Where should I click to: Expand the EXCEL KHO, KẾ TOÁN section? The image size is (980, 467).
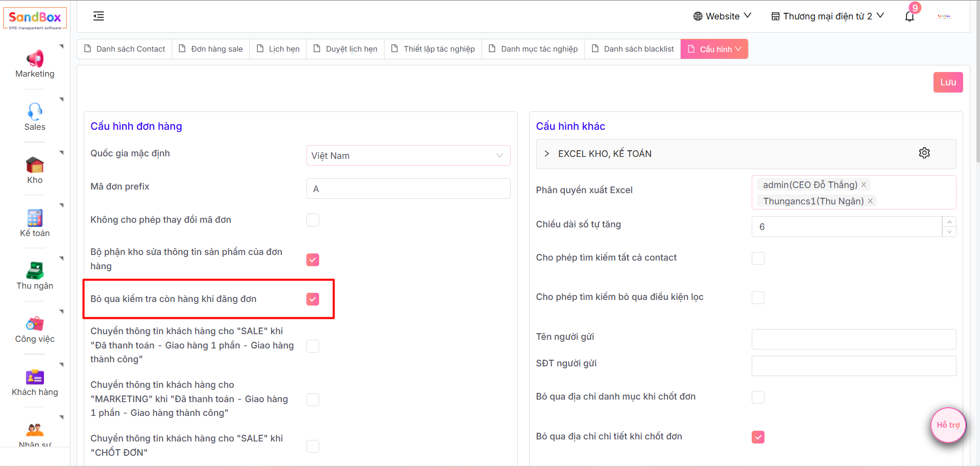pos(547,154)
